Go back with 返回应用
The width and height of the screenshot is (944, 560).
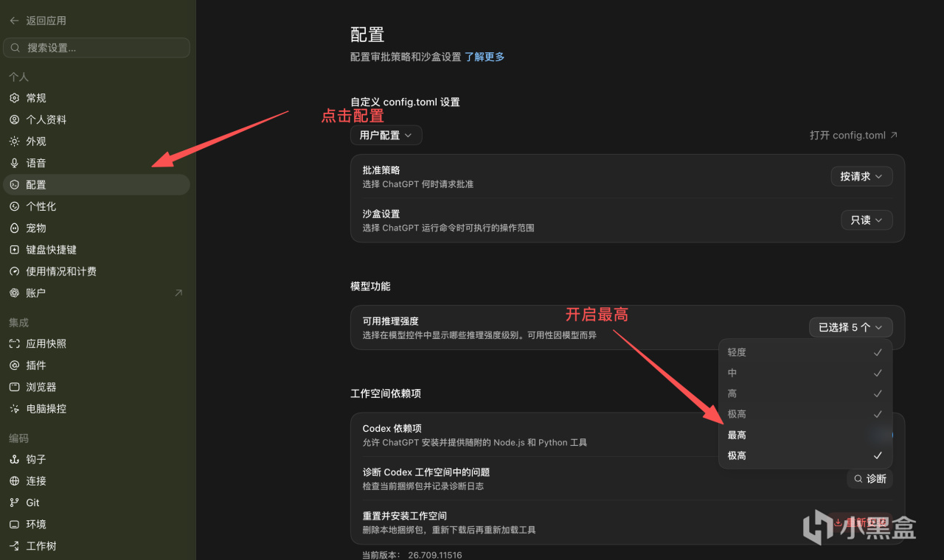[x=38, y=21]
